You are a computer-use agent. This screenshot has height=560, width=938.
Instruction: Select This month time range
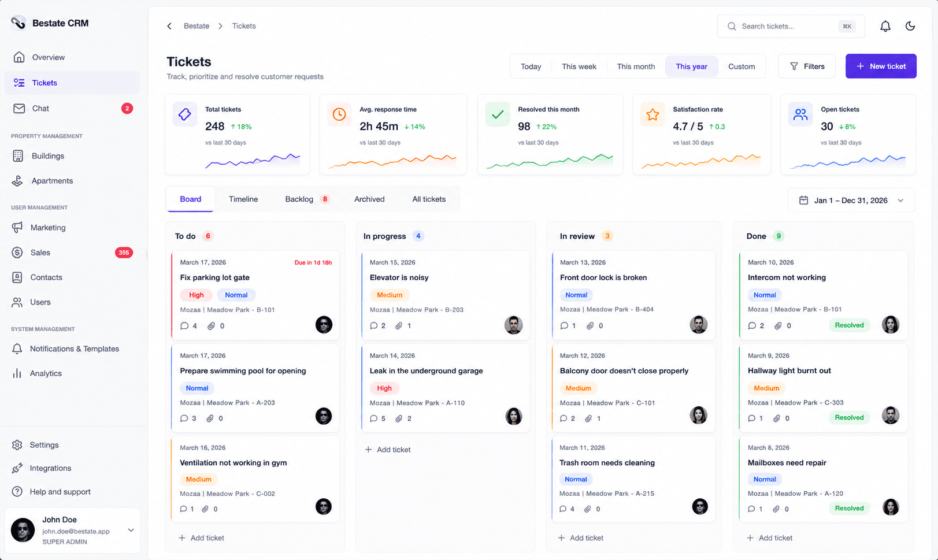coord(636,66)
